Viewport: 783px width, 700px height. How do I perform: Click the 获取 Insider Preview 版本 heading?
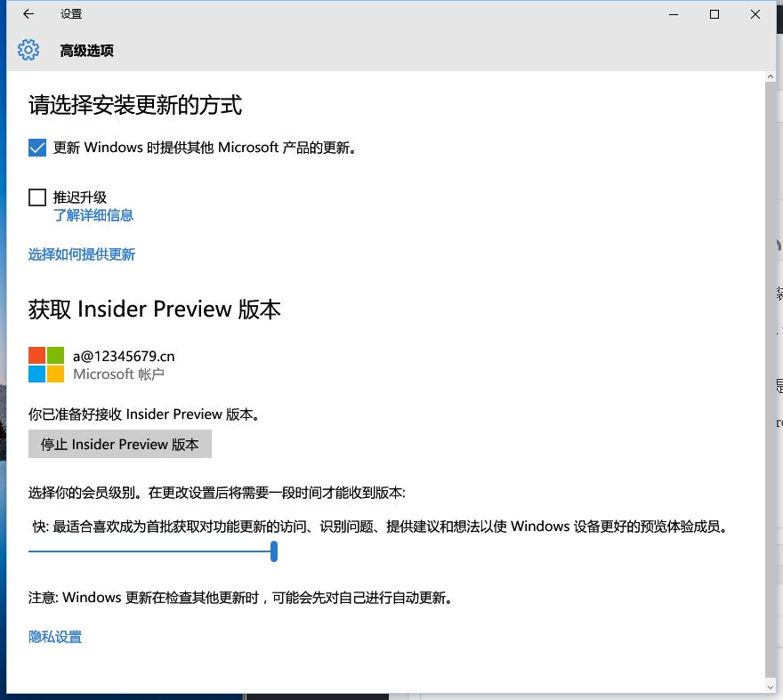tap(154, 309)
